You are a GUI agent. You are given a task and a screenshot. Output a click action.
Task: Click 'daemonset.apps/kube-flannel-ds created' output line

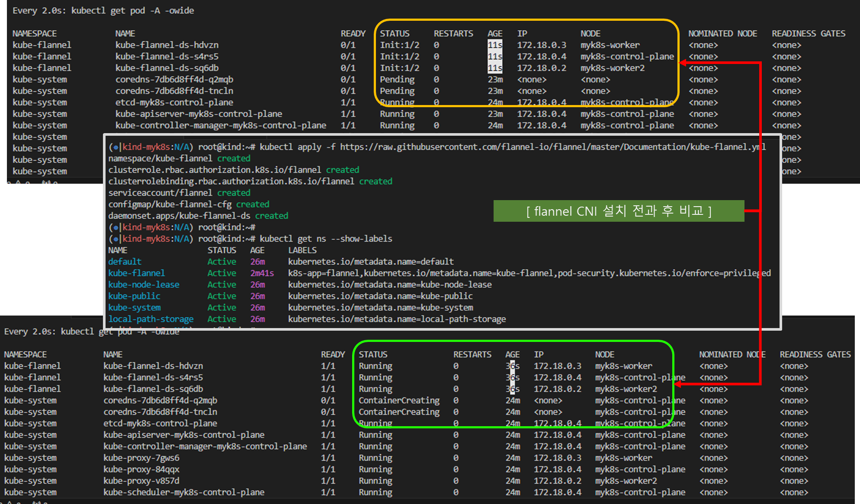(198, 216)
